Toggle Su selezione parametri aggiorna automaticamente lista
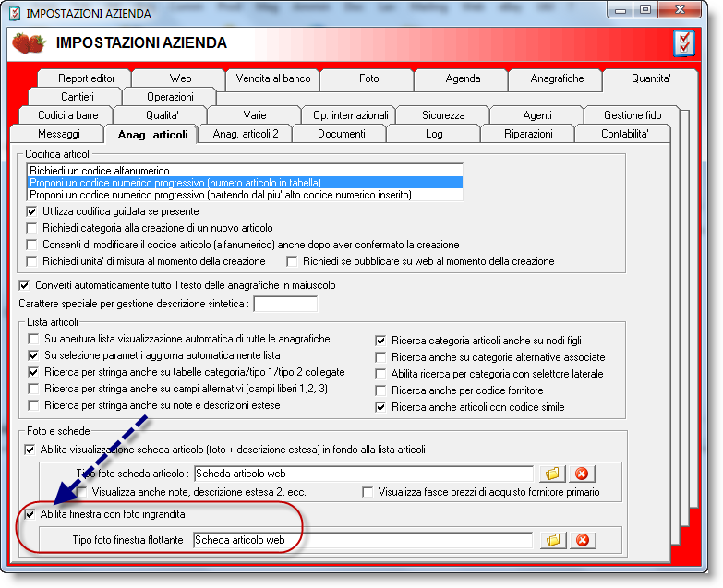 tap(33, 355)
